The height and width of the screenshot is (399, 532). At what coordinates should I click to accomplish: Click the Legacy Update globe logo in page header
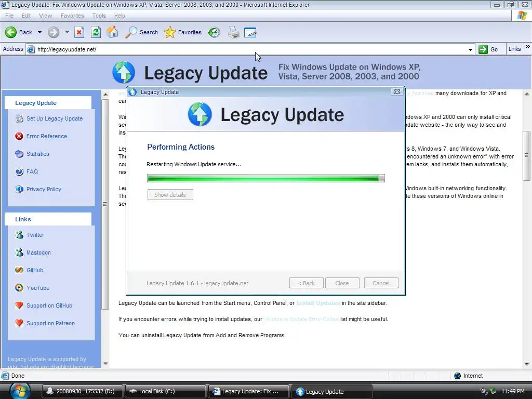click(x=124, y=72)
